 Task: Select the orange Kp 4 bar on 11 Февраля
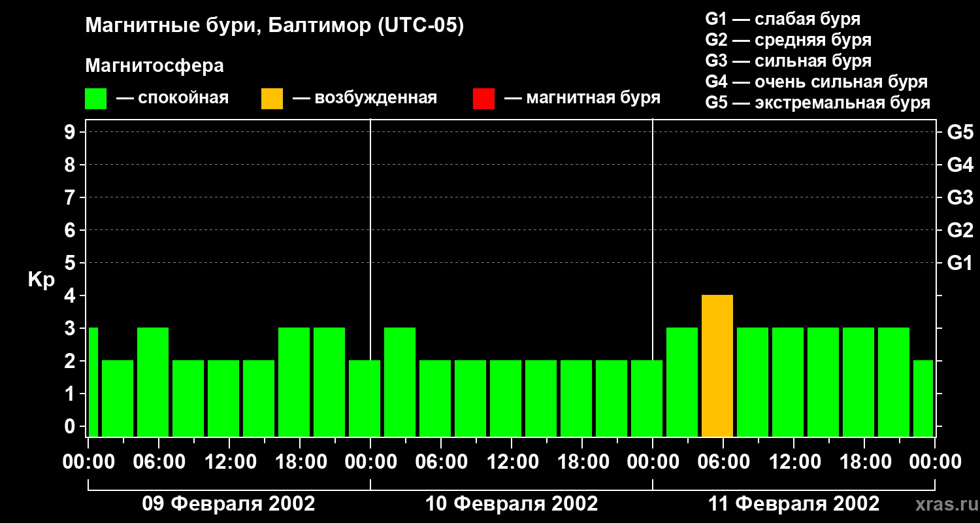[717, 366]
